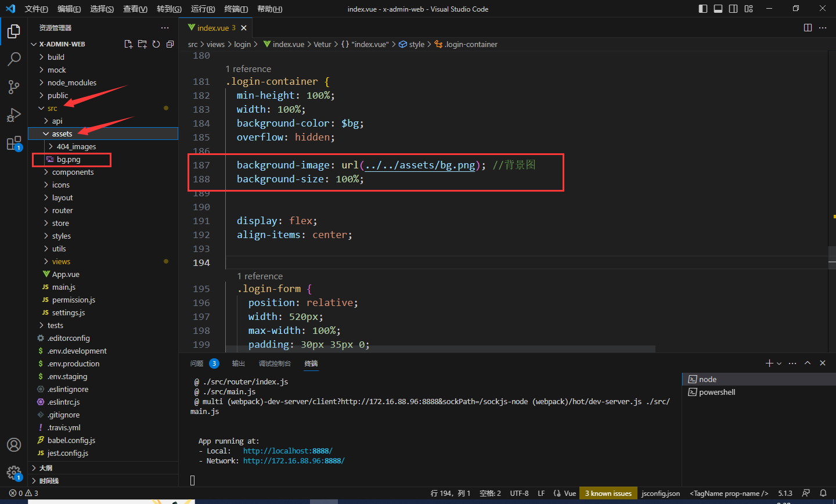
Task: Open the 编辑(E) menu
Action: click(x=69, y=9)
